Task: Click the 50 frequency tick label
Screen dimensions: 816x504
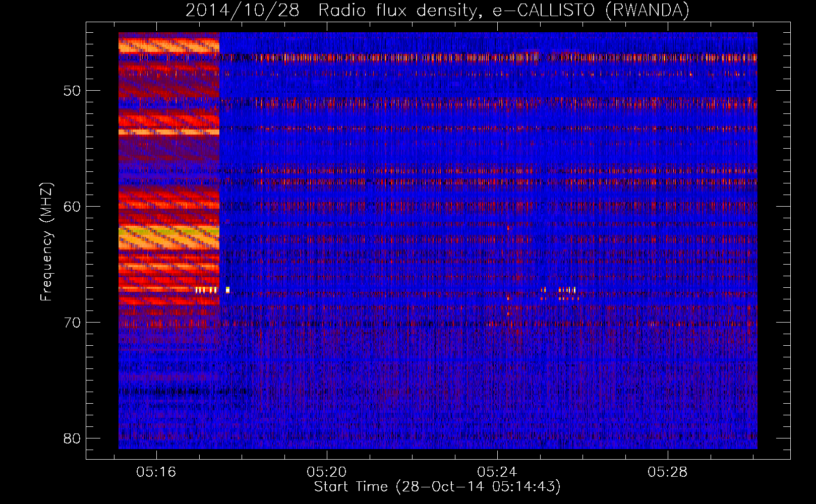Action: 73,91
